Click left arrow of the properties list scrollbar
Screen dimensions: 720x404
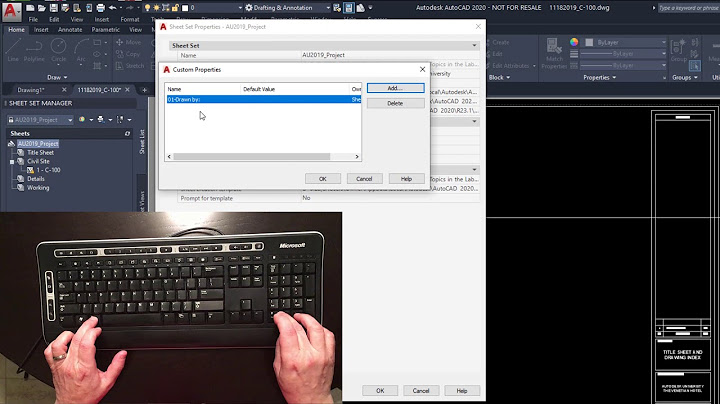(x=169, y=157)
